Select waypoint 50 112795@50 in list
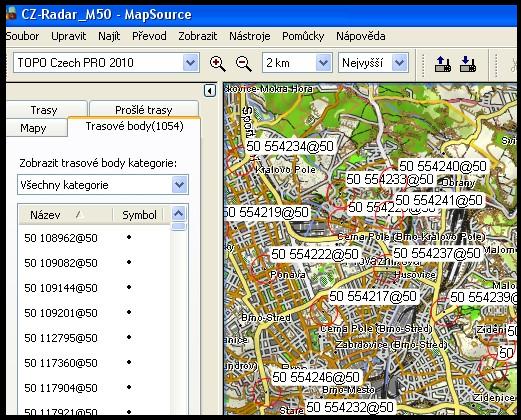 [x=61, y=338]
